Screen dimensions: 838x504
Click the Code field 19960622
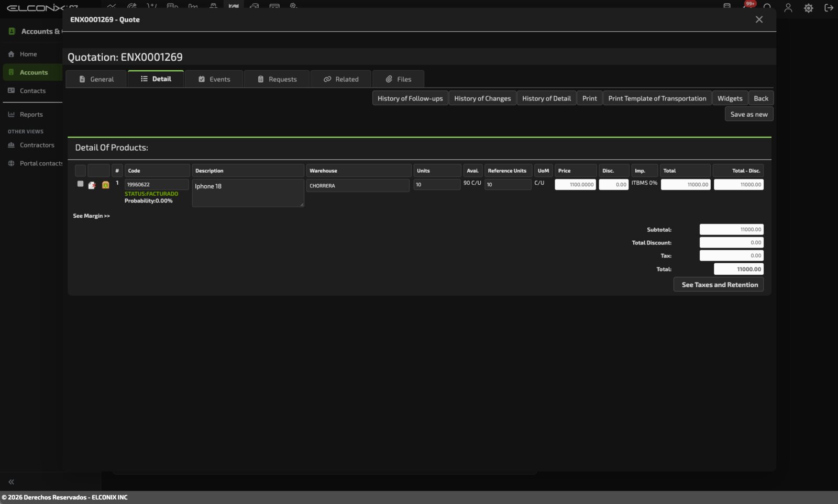(x=157, y=184)
